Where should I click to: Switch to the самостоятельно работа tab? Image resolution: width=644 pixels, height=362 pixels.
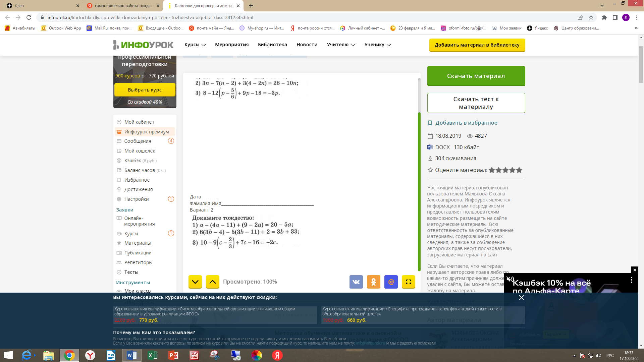click(122, 6)
